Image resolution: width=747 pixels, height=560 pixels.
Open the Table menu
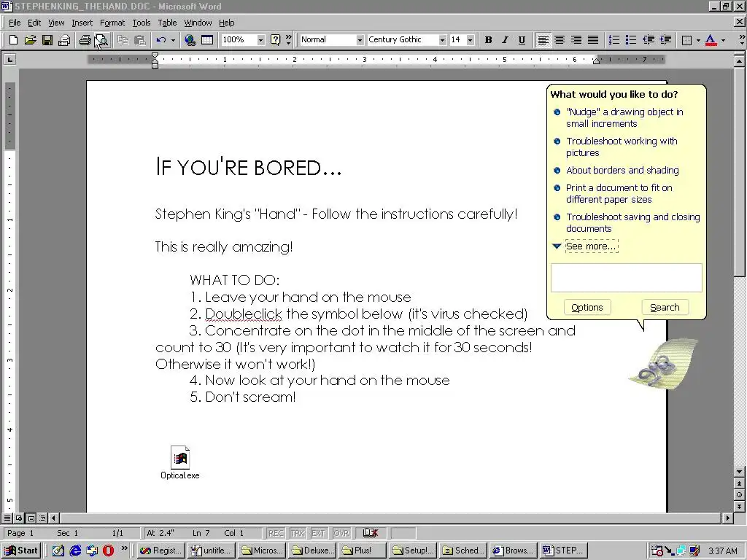[167, 23]
